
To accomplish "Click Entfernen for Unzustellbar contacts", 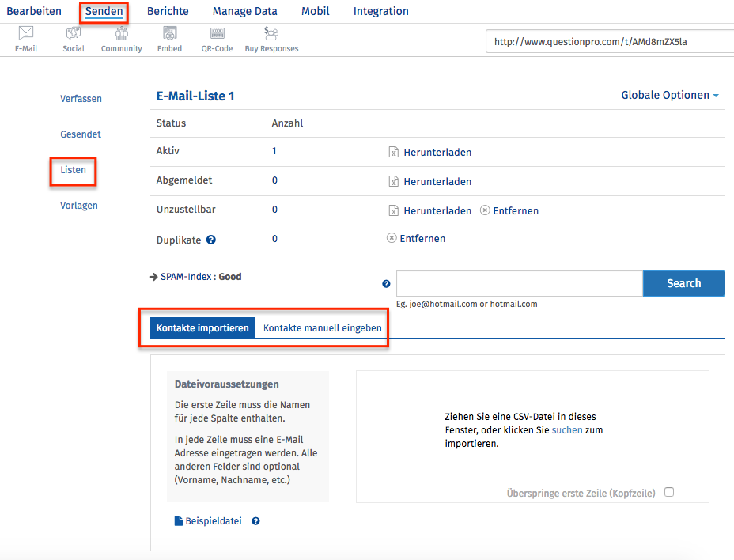I will pos(516,210).
